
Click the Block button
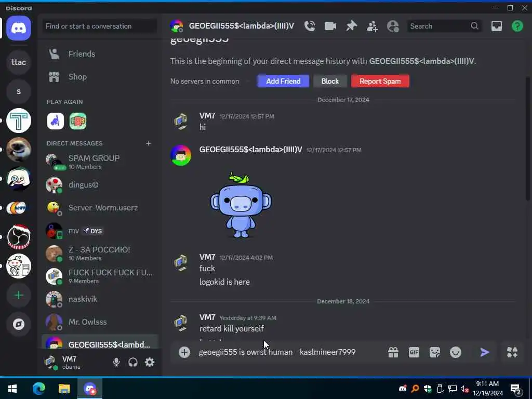pyautogui.click(x=330, y=82)
